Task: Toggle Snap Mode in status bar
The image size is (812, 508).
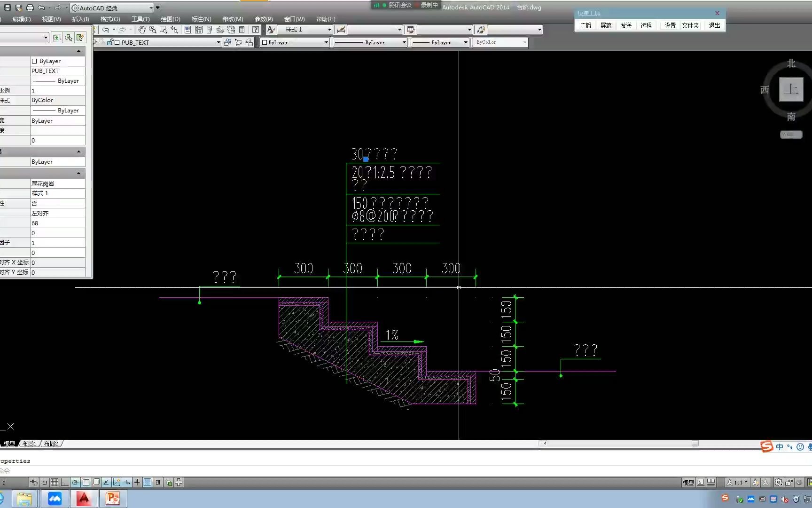Action: [44, 482]
